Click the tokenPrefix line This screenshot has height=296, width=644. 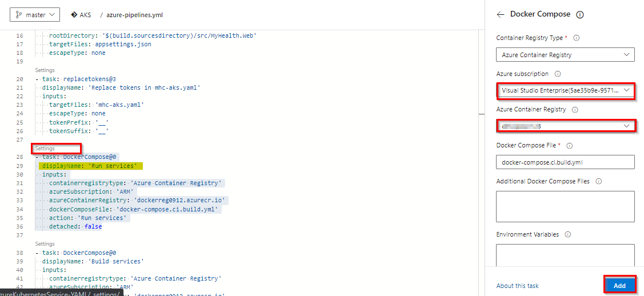click(79, 122)
